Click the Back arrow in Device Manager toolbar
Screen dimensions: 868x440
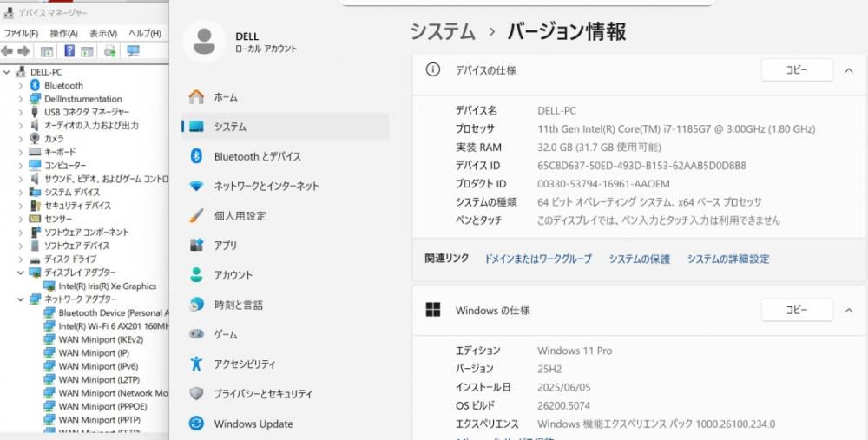pyautogui.click(x=7, y=51)
